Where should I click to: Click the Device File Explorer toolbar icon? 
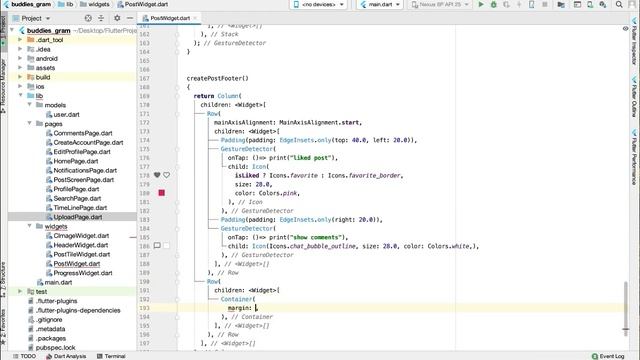click(561, 4)
